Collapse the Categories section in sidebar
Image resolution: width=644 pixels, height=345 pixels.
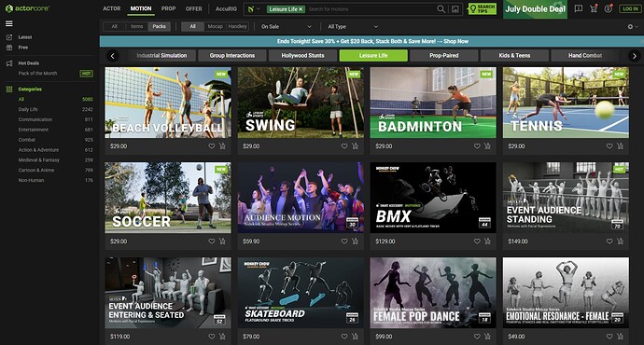(x=30, y=89)
